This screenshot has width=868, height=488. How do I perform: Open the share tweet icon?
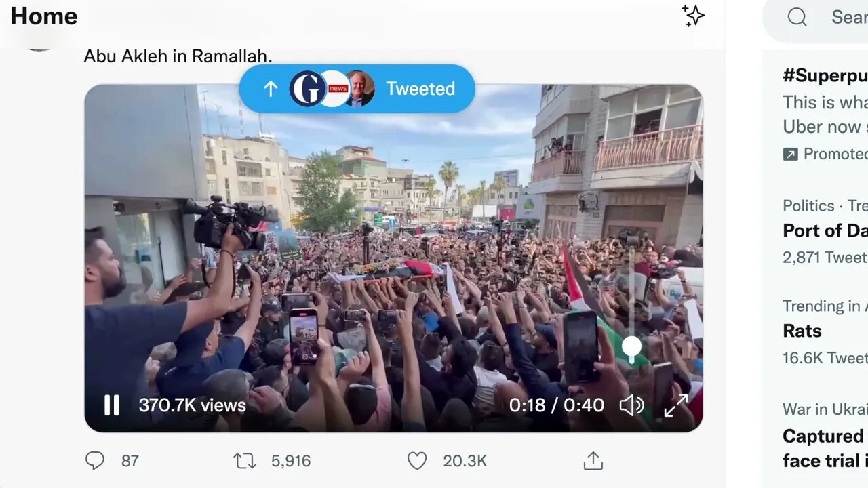[x=593, y=461]
